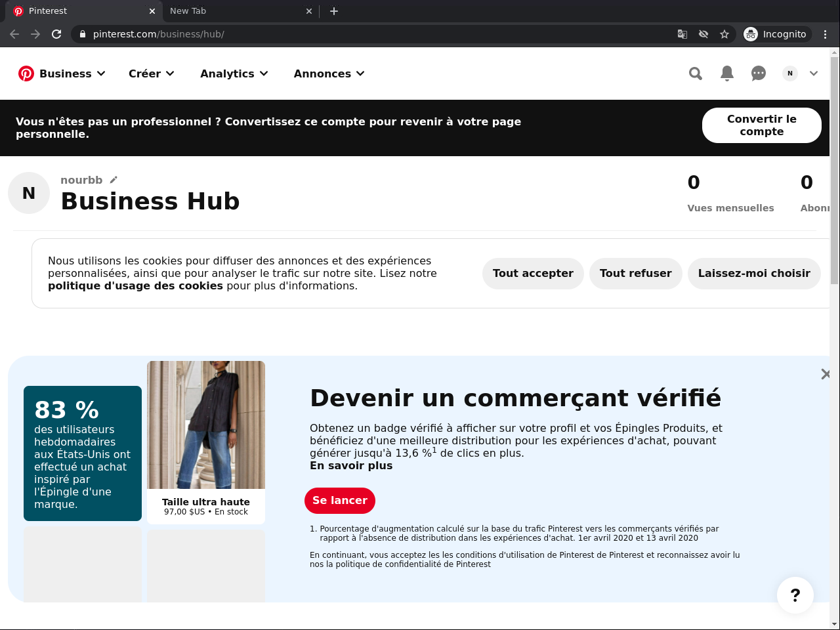Bookmark this page with star icon
The image size is (840, 630).
[x=724, y=34]
